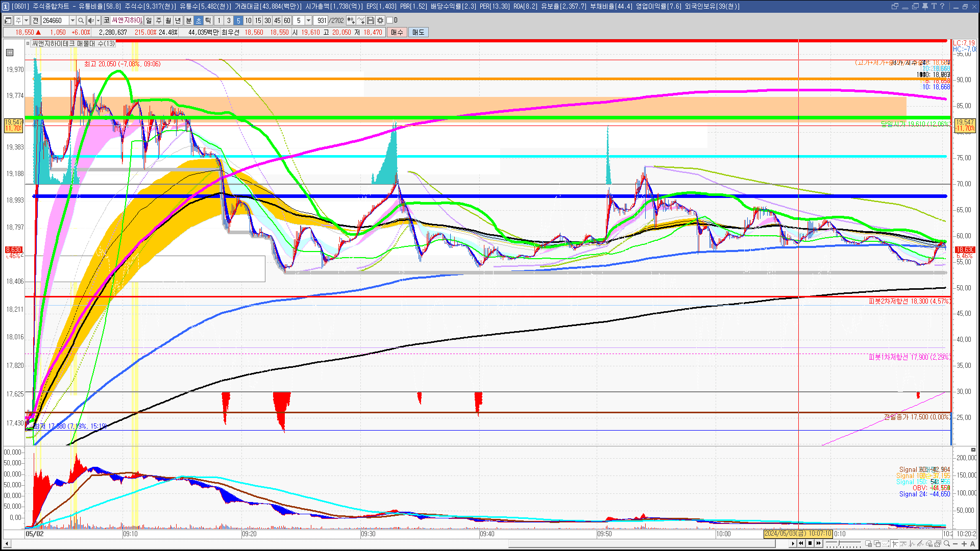Click the play replay button at bottom

[793, 544]
